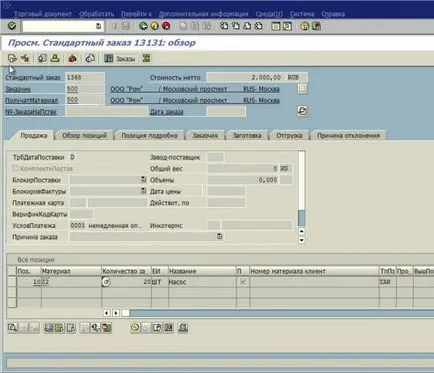Open the БлокирПоставки dropdown
This screenshot has height=373, width=434.
click(x=143, y=180)
